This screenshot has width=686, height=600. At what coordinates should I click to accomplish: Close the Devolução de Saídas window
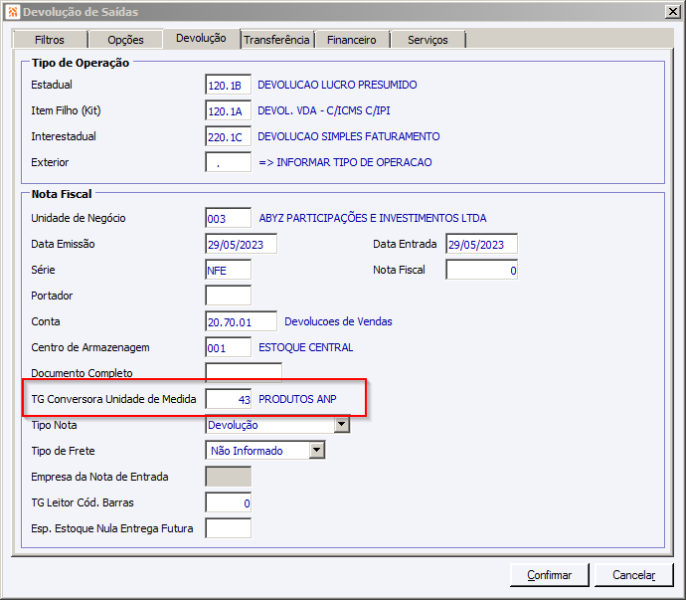coord(672,11)
